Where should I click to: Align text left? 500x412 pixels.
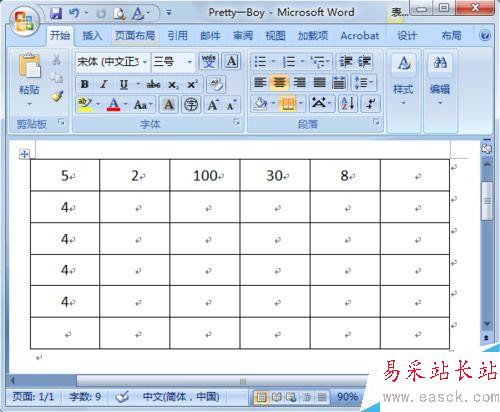click(x=260, y=82)
